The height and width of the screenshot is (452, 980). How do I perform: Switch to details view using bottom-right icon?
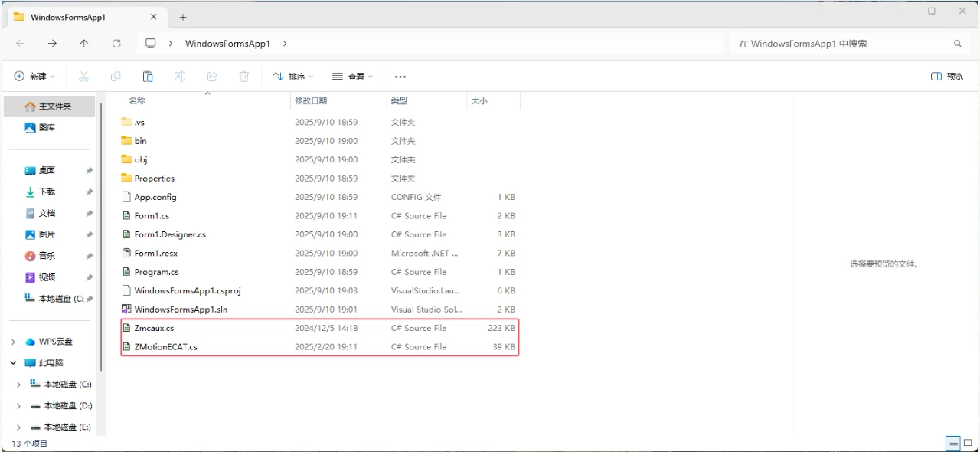pyautogui.click(x=952, y=443)
